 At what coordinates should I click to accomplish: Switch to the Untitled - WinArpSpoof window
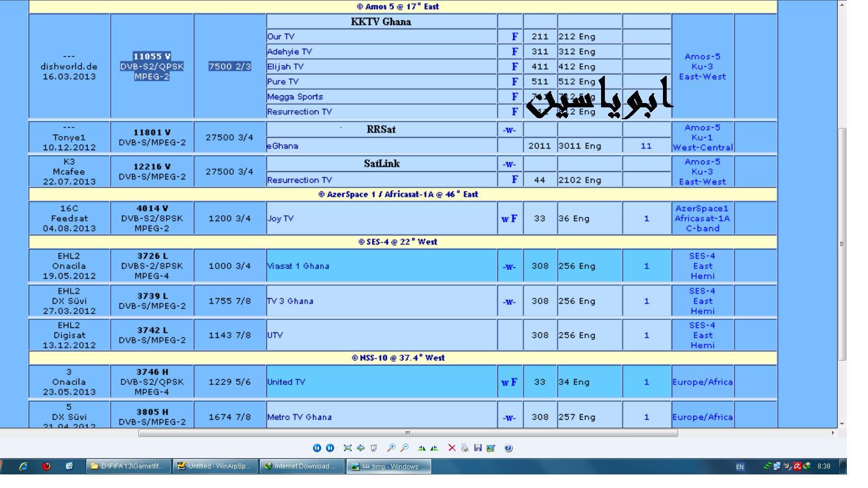pyautogui.click(x=215, y=466)
